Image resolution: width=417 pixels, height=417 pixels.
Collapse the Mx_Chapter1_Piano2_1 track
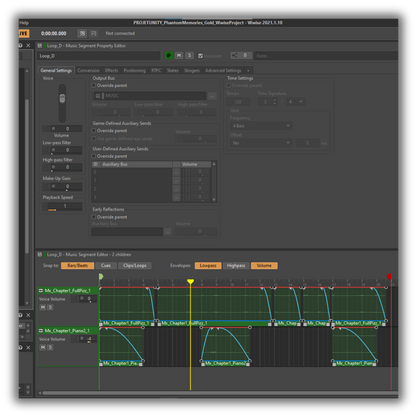pos(41,331)
